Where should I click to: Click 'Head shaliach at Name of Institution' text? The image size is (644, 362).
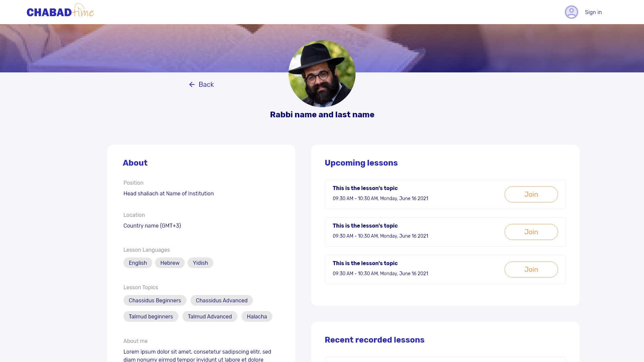tap(168, 193)
